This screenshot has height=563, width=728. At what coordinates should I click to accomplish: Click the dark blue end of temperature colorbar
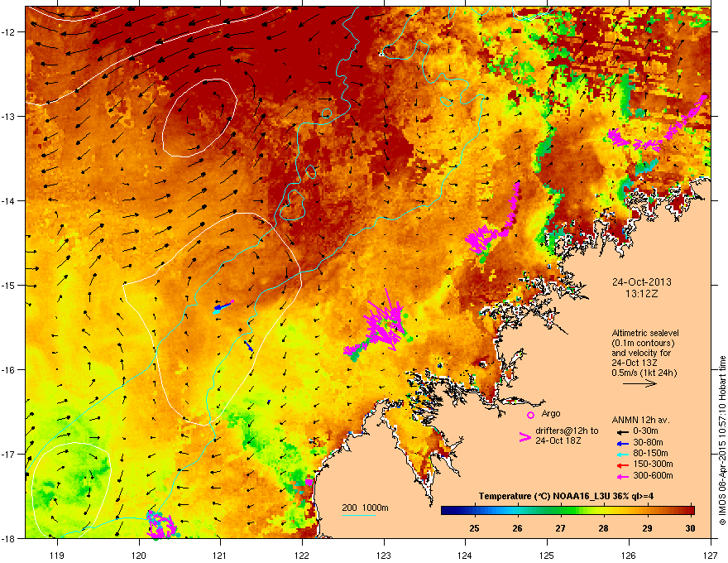tap(447, 511)
